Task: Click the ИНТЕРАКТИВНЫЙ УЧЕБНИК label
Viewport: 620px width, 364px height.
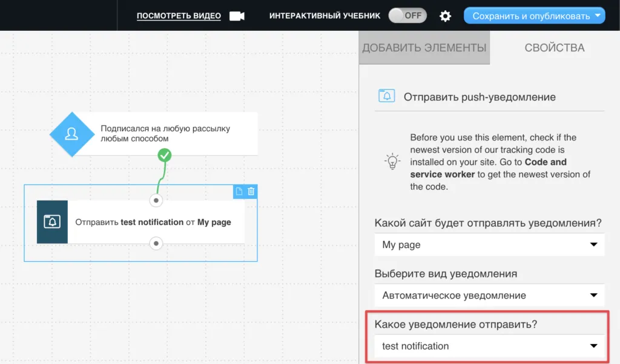Action: click(x=325, y=16)
